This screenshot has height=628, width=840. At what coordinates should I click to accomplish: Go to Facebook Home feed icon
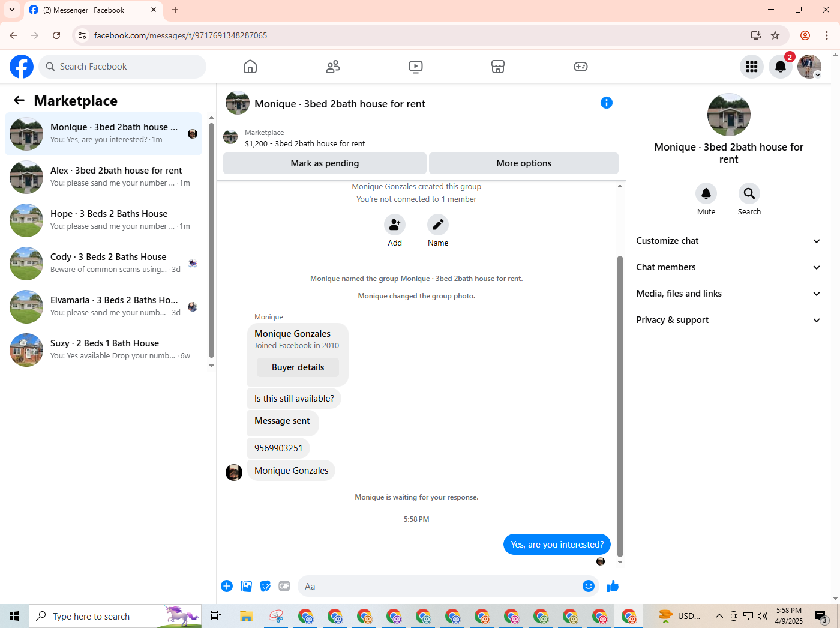click(250, 67)
